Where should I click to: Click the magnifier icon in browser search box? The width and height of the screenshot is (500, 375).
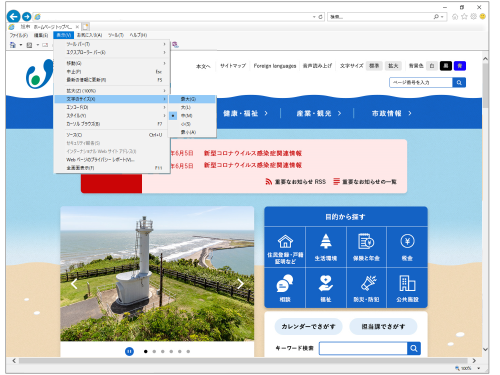[x=436, y=16]
